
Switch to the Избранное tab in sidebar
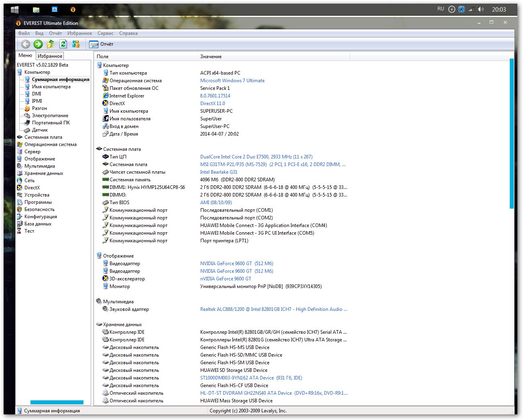click(x=50, y=56)
